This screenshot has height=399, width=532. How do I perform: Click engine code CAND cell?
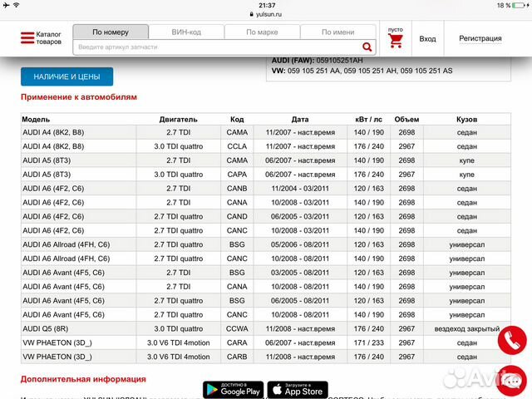pyautogui.click(x=237, y=216)
